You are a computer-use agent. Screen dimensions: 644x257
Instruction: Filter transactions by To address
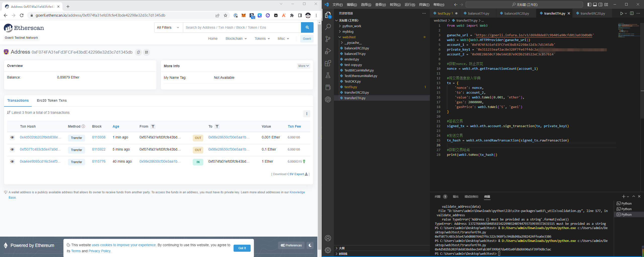217,126
